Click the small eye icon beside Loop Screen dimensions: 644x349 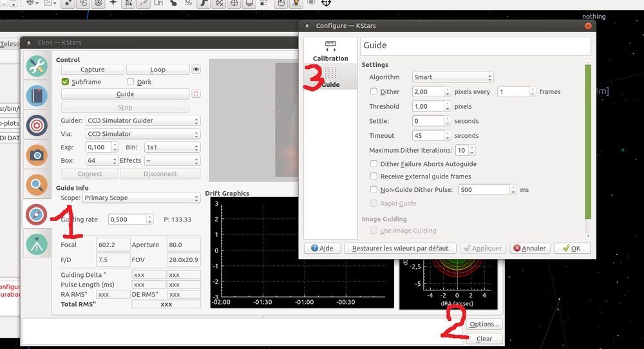tap(196, 70)
